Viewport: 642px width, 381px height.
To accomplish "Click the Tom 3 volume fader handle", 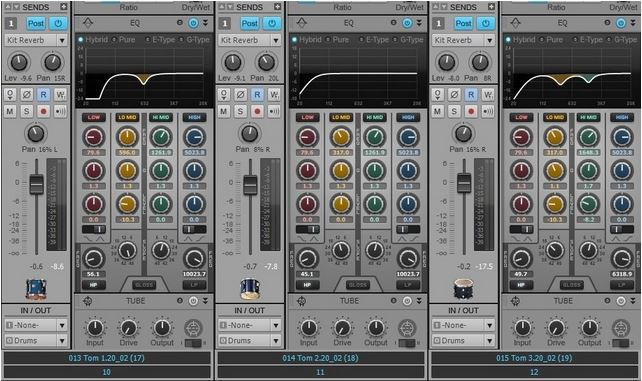I will (x=464, y=183).
